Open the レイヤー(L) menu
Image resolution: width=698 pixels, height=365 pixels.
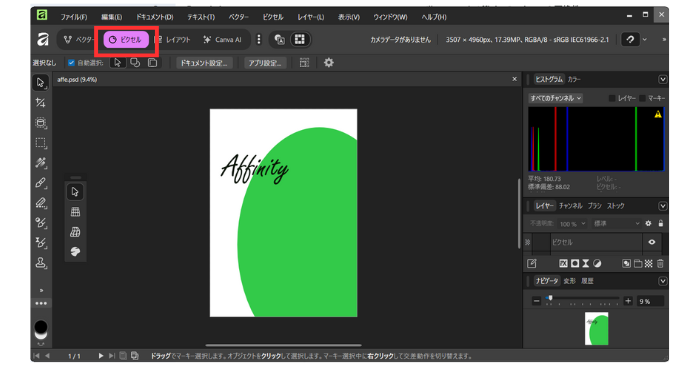[x=311, y=17]
